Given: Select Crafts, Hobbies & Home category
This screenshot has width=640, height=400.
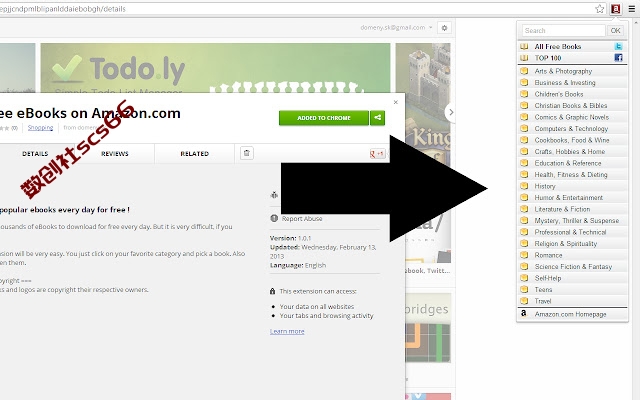Looking at the screenshot, I should pyautogui.click(x=572, y=151).
